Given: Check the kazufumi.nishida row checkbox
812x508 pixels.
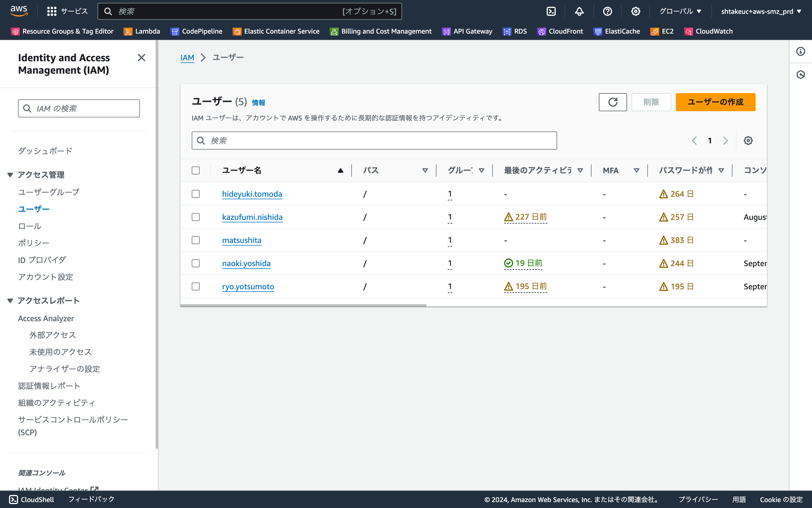Looking at the screenshot, I should point(196,217).
